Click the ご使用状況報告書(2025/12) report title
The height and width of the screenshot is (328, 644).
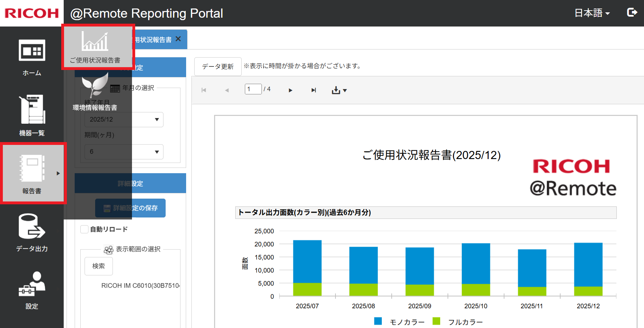coord(431,155)
